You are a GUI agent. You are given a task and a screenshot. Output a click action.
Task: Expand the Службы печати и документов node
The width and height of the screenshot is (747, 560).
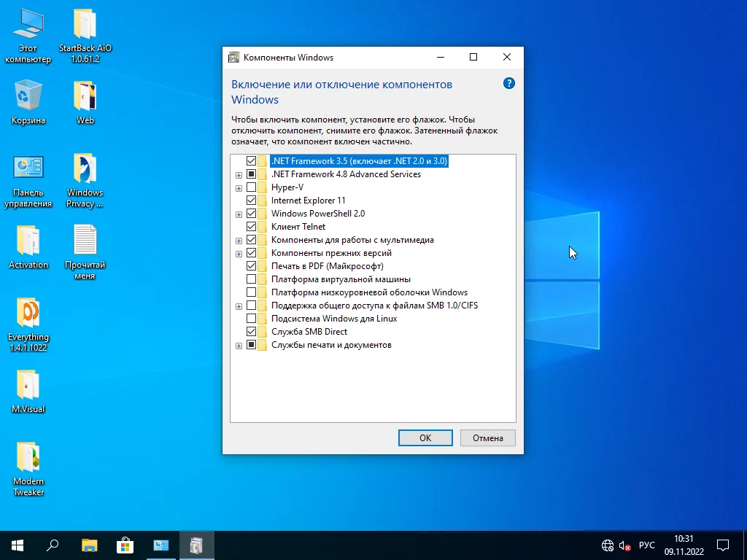[x=239, y=346]
